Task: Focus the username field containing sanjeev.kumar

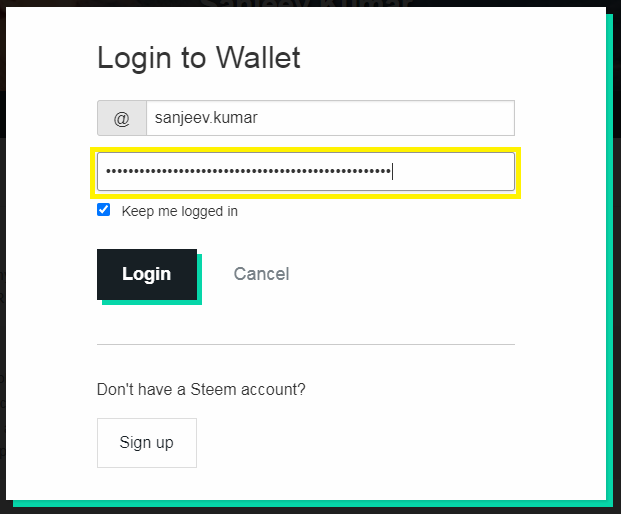Action: (330, 118)
